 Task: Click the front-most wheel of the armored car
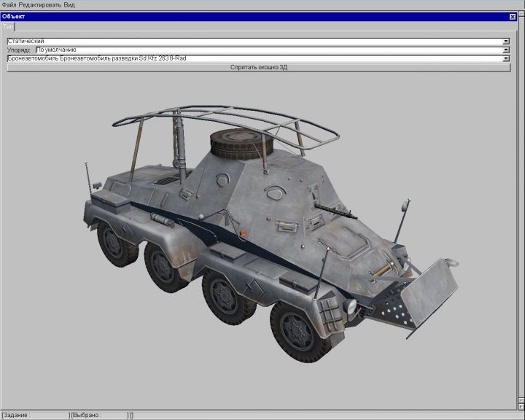click(300, 332)
